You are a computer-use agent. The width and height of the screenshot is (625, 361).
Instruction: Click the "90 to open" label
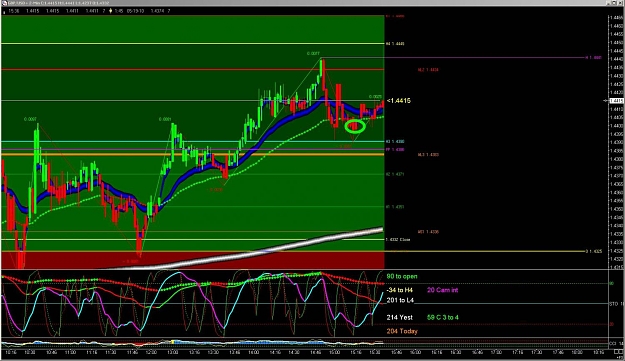point(402,276)
